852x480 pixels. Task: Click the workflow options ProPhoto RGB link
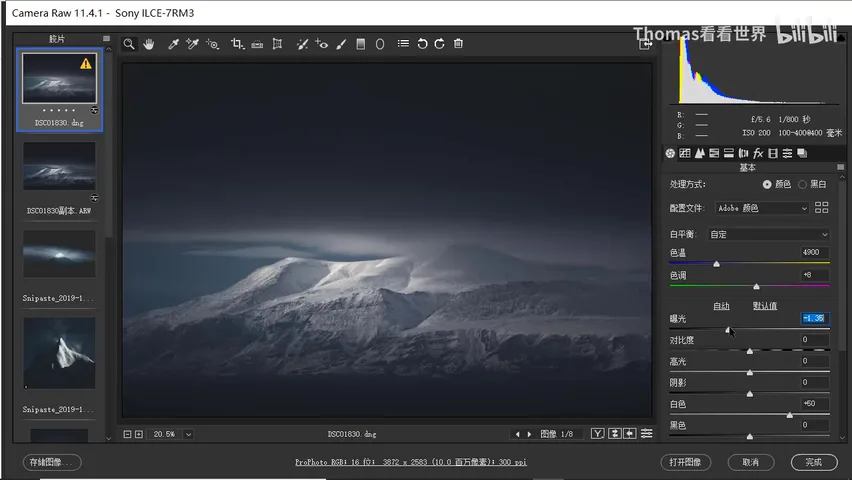(411, 462)
